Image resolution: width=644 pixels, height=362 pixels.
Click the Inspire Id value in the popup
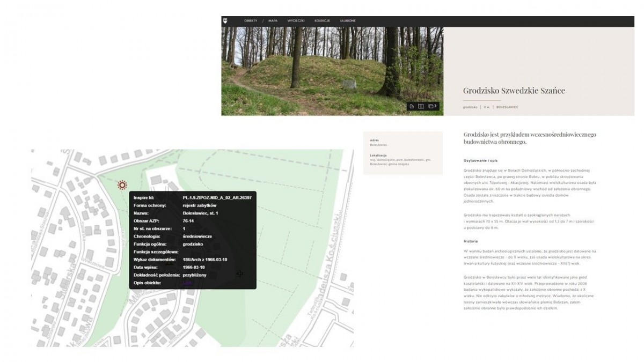[x=217, y=198]
